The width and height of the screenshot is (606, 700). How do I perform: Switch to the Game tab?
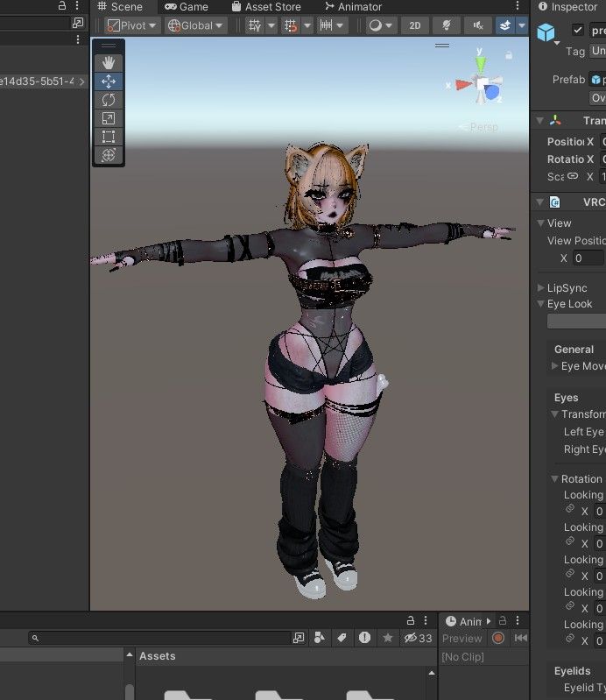click(x=186, y=7)
